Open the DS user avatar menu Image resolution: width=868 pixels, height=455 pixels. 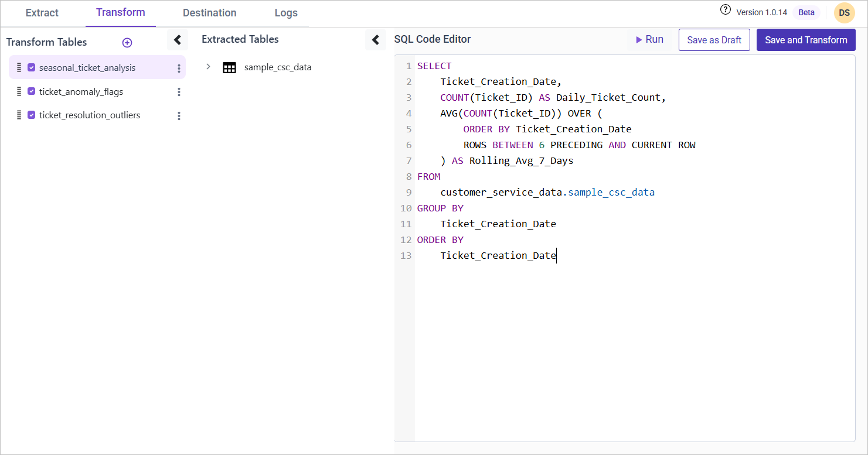click(x=844, y=13)
